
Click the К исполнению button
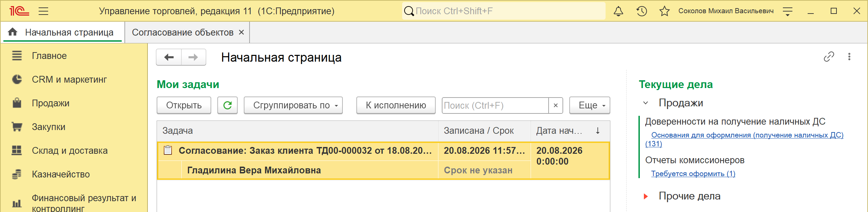396,105
